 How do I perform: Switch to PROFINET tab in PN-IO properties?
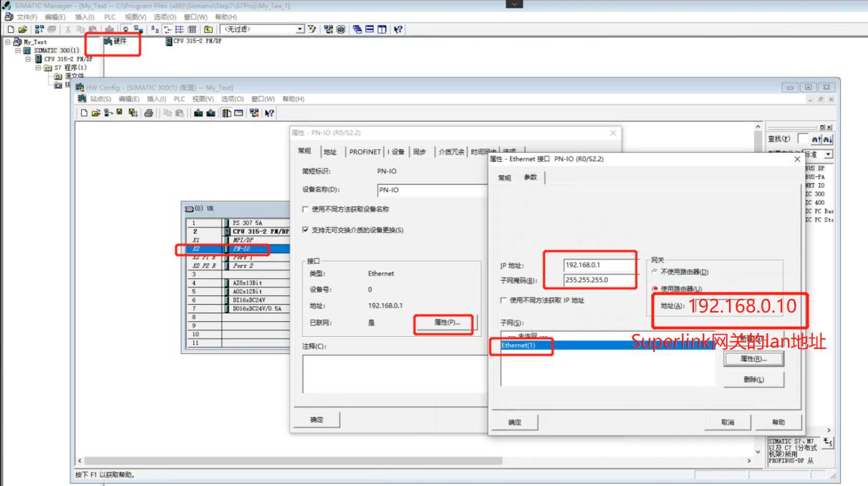[x=365, y=152]
